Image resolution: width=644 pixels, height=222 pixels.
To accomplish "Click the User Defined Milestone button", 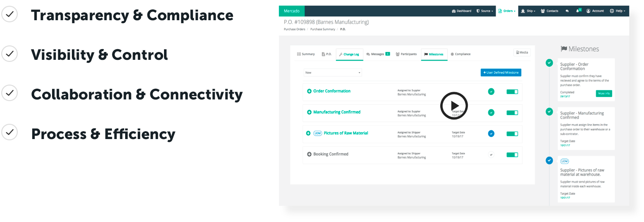I will point(501,73).
